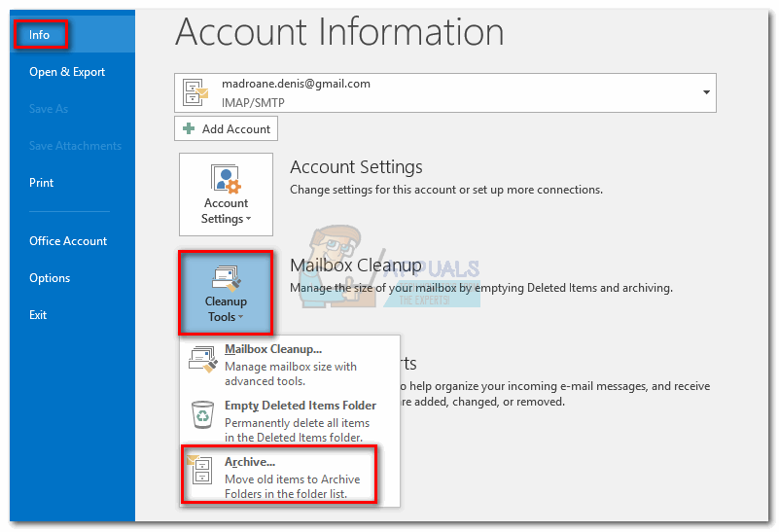Screen dimensions: 779x532
Task: Choose Exit in the sidebar
Action: 38,315
